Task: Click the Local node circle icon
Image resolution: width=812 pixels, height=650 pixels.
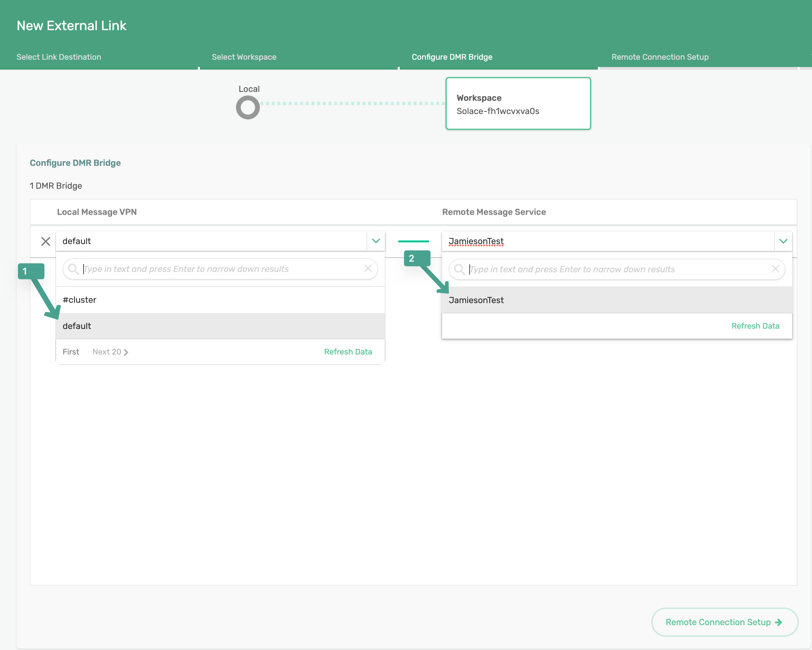Action: [248, 107]
